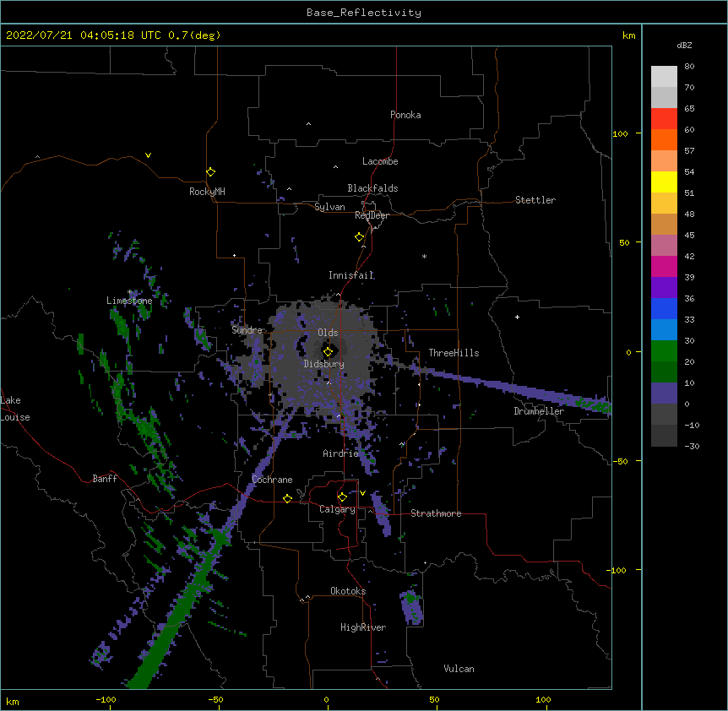Click the km unit label at bottom left
Viewport: 728px width, 711px height.
pos(13,702)
